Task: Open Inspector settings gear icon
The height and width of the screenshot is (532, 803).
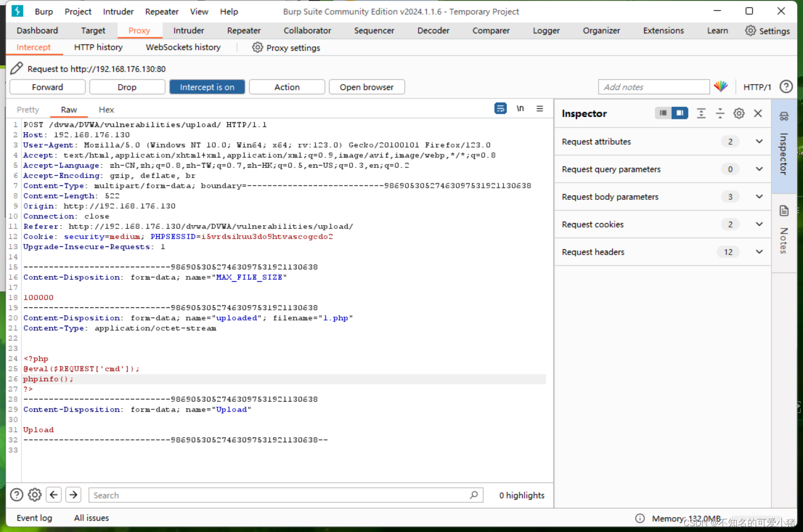Action: tap(739, 113)
